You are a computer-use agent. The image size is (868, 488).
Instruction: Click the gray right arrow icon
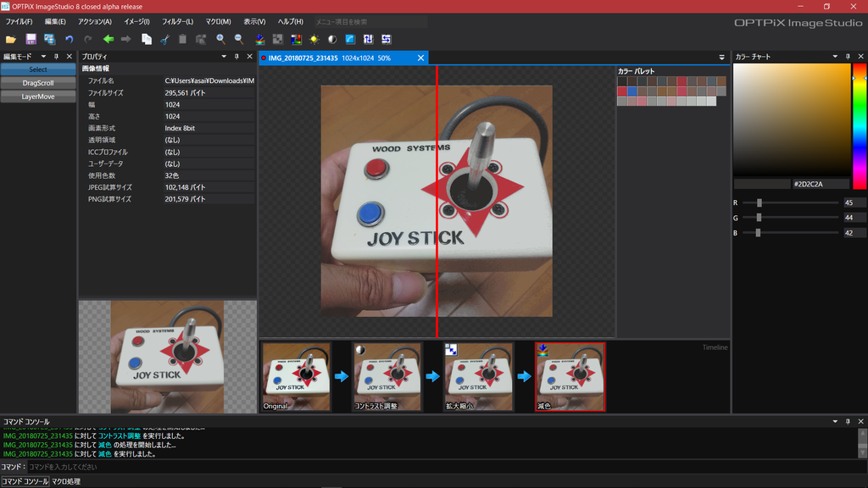pos(126,39)
